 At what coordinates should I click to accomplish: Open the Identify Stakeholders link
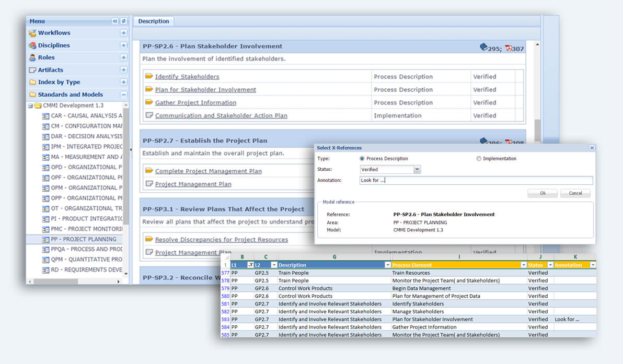pos(187,77)
